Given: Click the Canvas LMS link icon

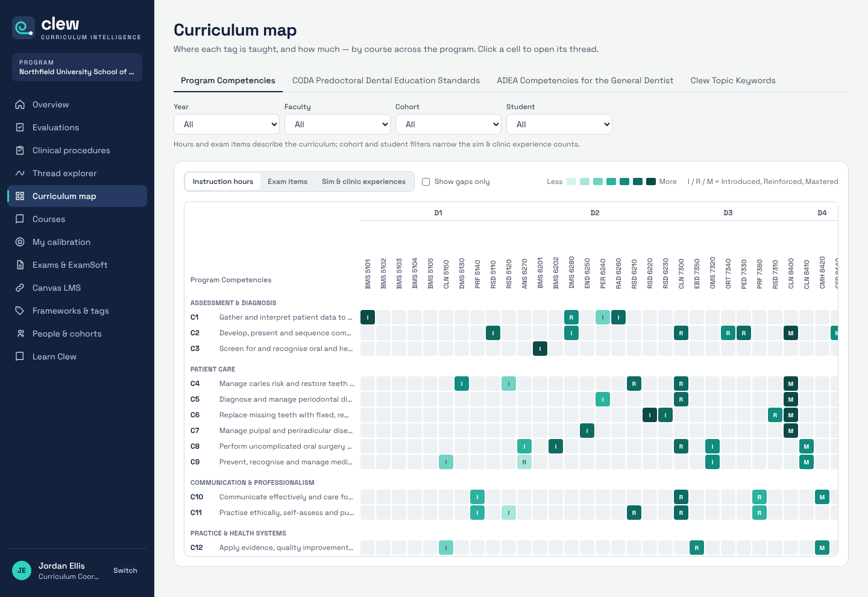Looking at the screenshot, I should point(20,288).
